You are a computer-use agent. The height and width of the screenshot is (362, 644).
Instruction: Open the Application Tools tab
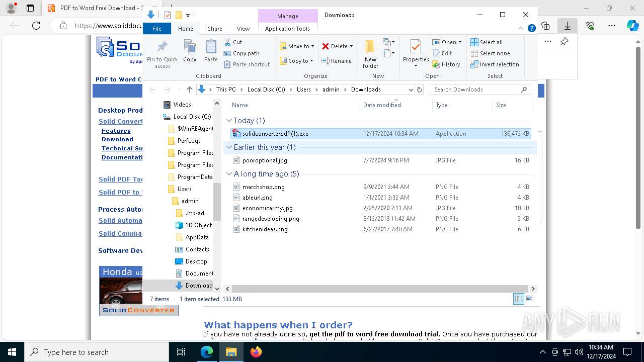(x=287, y=29)
